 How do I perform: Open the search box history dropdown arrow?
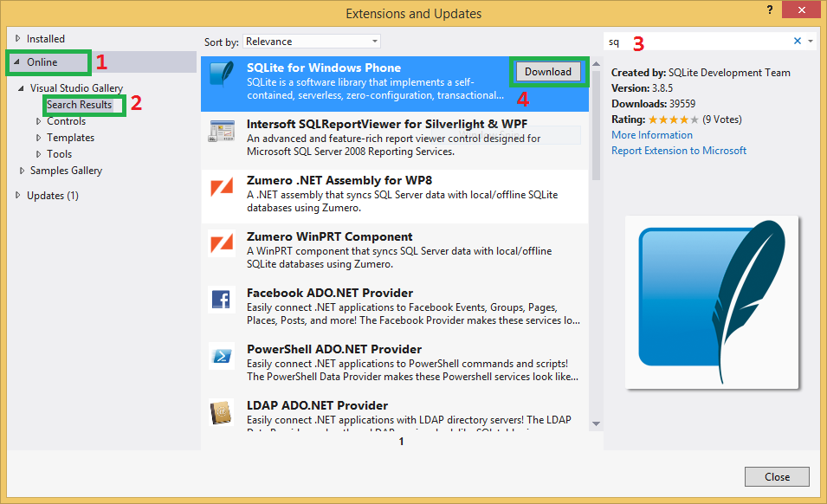pos(811,41)
